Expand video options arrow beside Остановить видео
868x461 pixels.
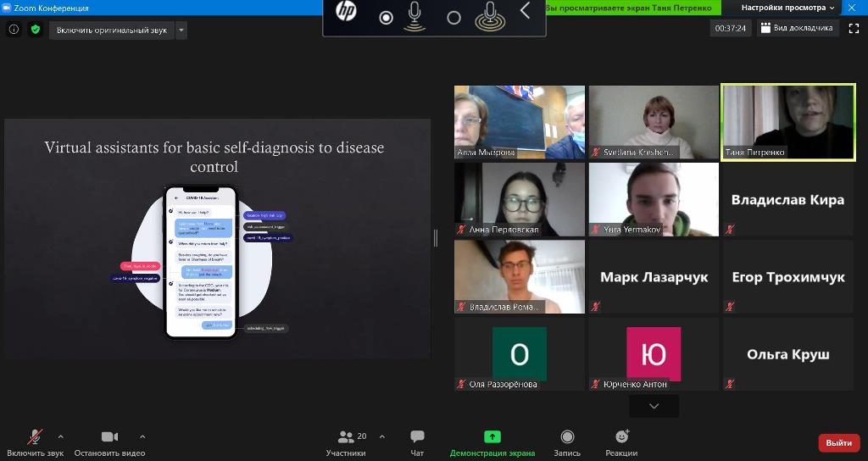[142, 436]
